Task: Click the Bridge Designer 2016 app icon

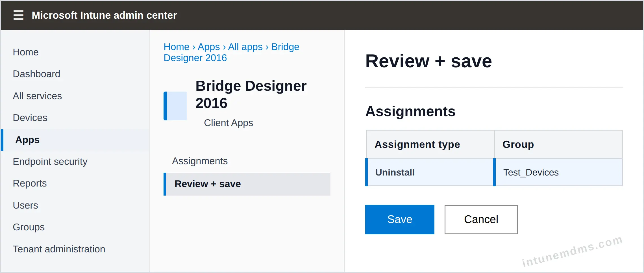Action: click(175, 106)
